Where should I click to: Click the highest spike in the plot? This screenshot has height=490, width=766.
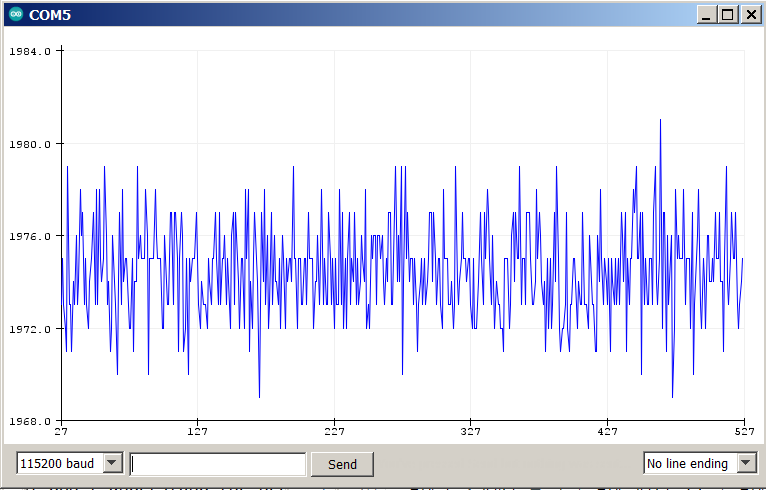(660, 121)
